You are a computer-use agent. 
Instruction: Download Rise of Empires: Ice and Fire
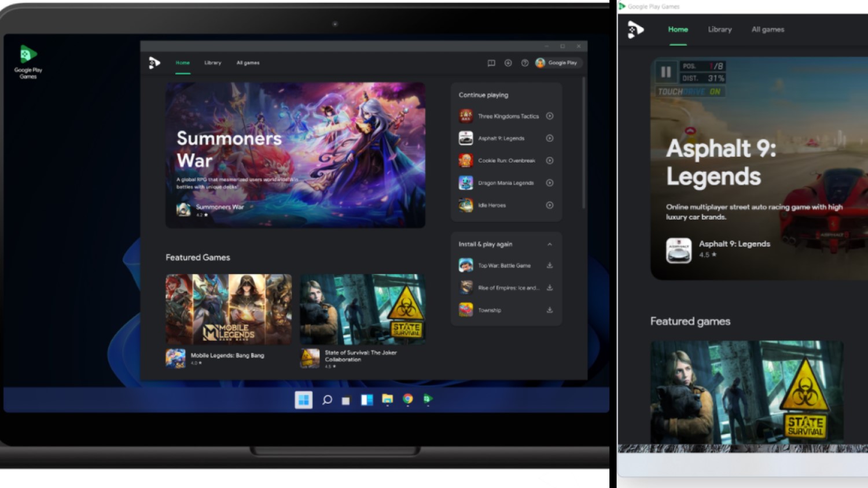(x=550, y=287)
